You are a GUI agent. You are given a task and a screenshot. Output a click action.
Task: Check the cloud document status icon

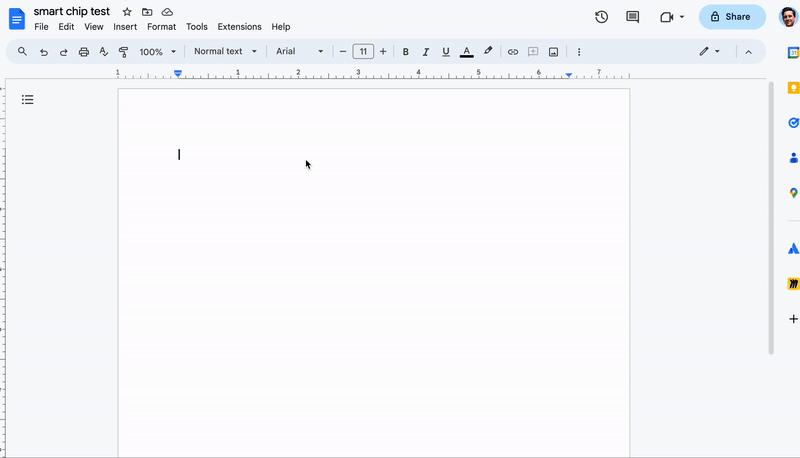pos(167,12)
